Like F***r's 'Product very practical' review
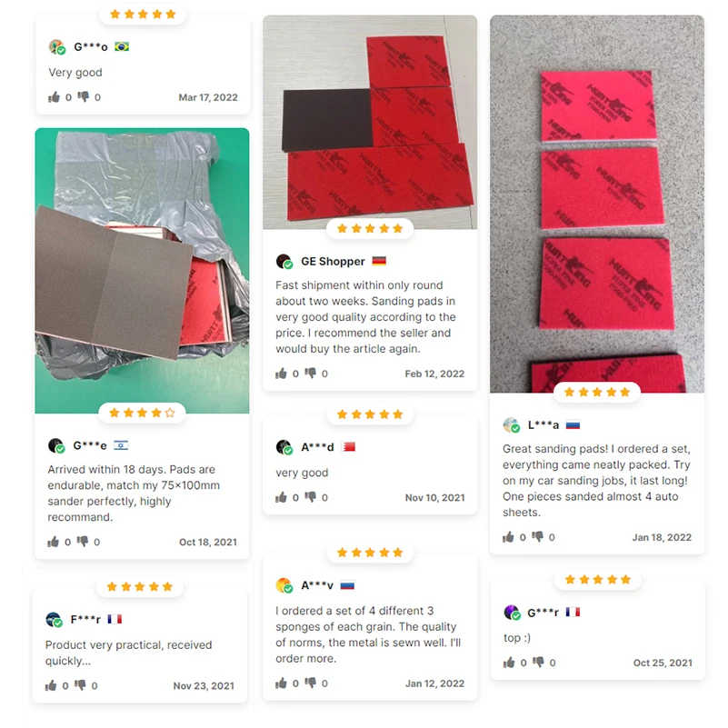 (x=51, y=686)
